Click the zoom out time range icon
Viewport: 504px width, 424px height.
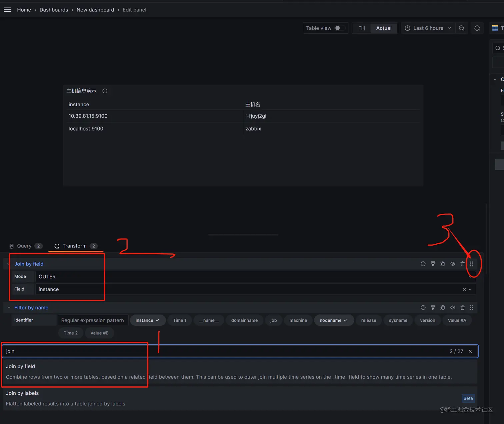click(x=461, y=28)
